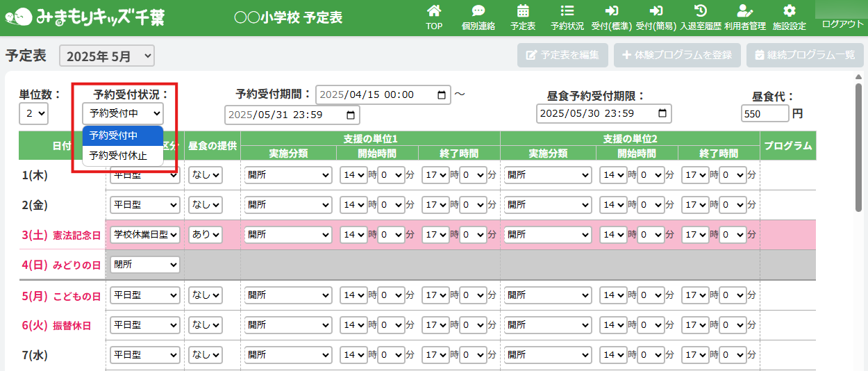Go to TOP home icon
Screen dimensions: 868x371
point(434,12)
